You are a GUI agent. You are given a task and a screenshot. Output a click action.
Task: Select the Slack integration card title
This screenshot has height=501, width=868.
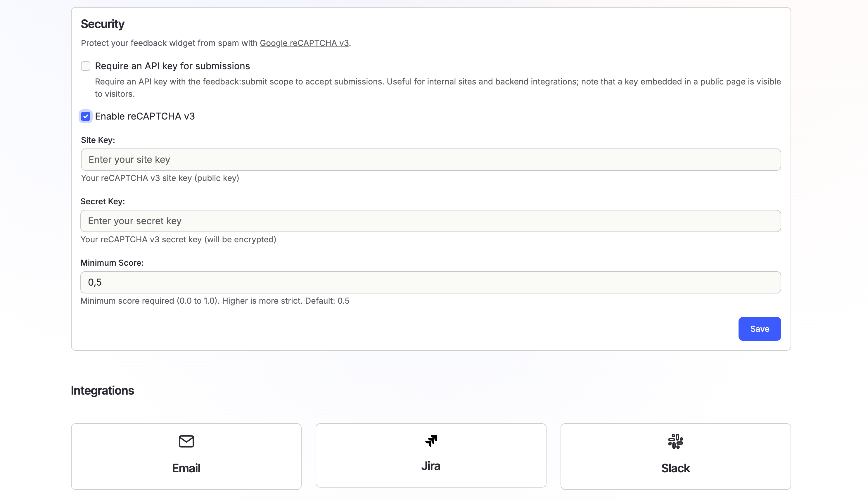pyautogui.click(x=675, y=468)
